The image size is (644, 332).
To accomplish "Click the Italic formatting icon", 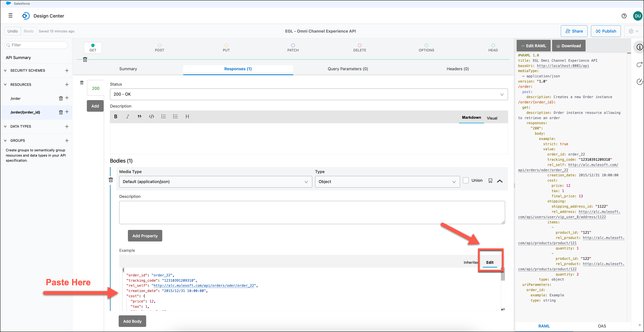I will [128, 117].
